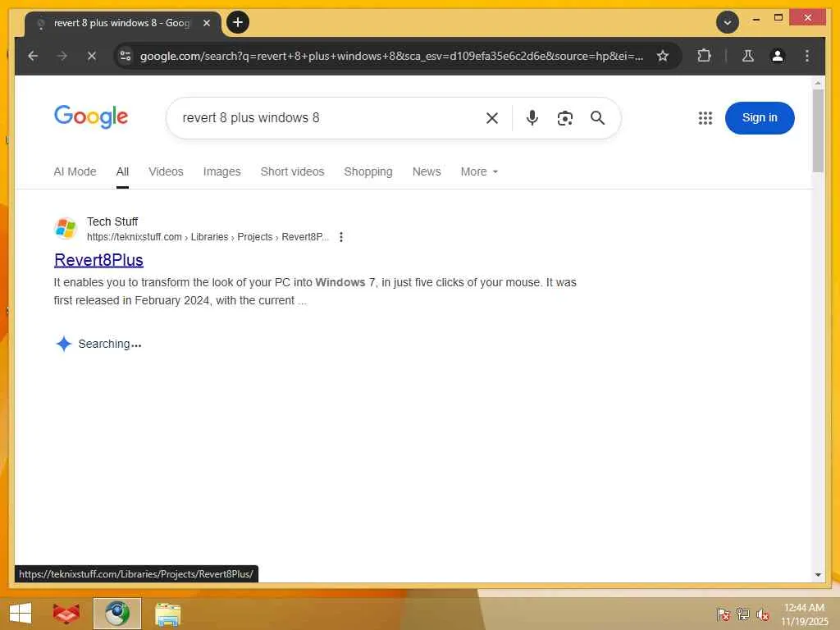The image size is (840, 630).
Task: Clear the search box text
Action: click(492, 118)
